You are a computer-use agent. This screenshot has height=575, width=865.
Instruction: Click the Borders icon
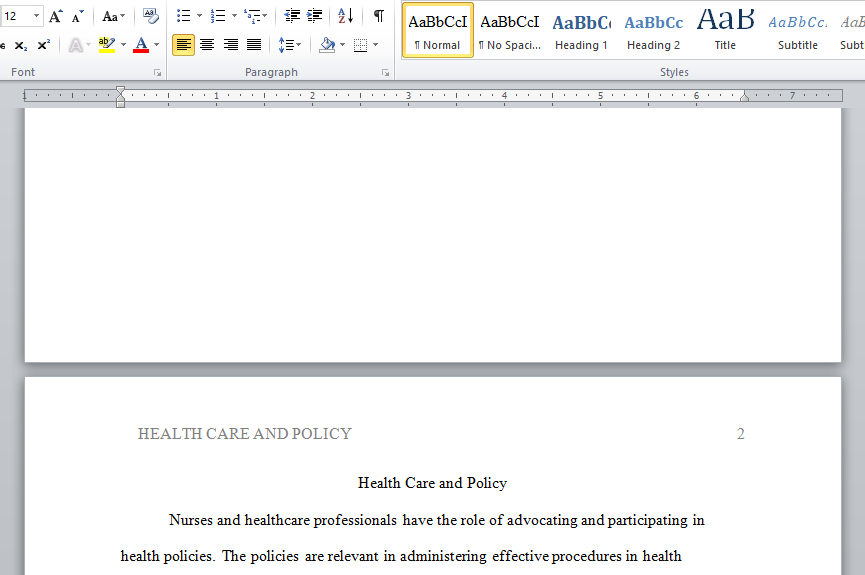click(x=360, y=45)
